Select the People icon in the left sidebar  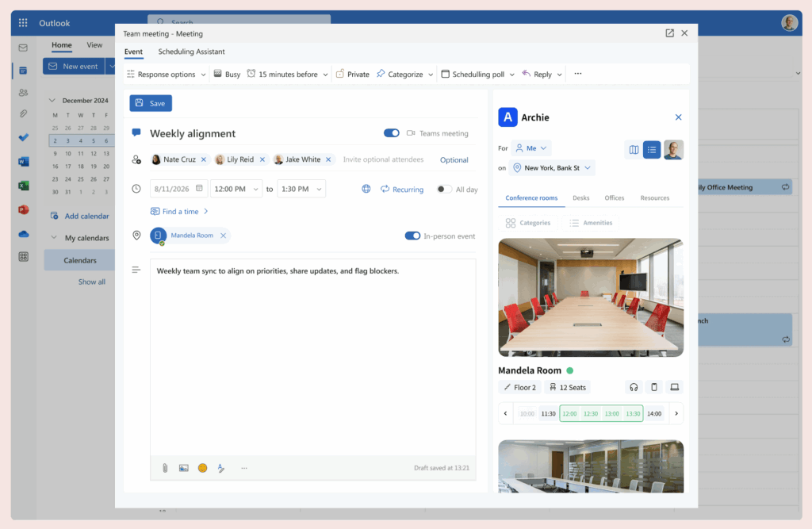21,92
